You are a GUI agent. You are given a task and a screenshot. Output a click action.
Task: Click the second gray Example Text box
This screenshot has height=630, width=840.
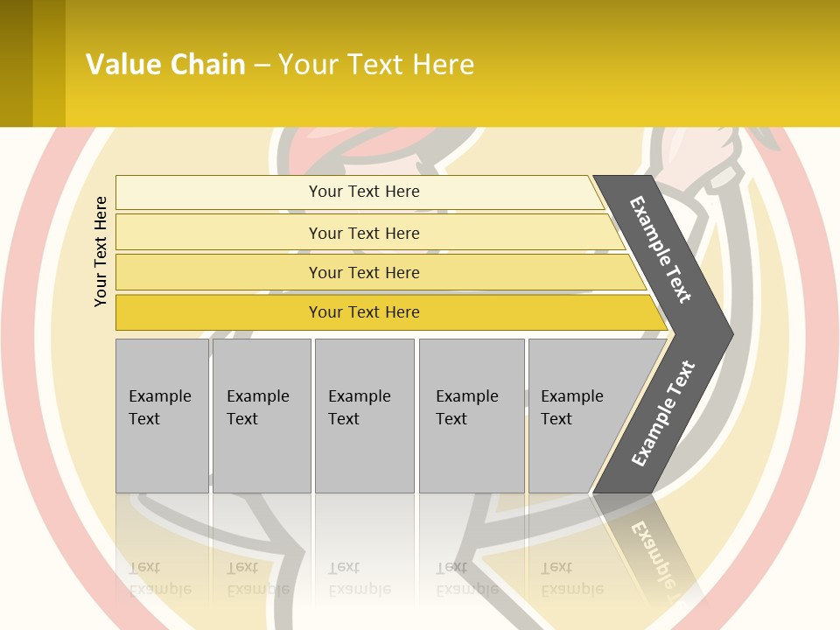(x=261, y=415)
